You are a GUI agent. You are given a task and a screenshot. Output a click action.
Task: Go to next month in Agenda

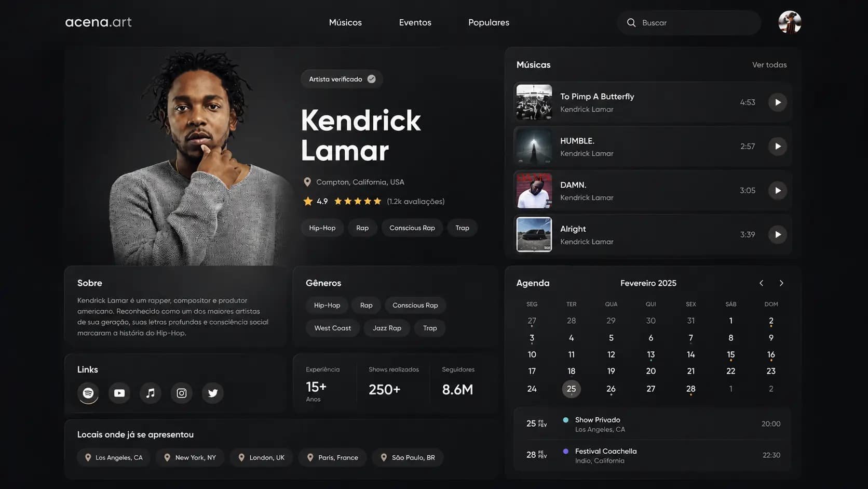781,283
